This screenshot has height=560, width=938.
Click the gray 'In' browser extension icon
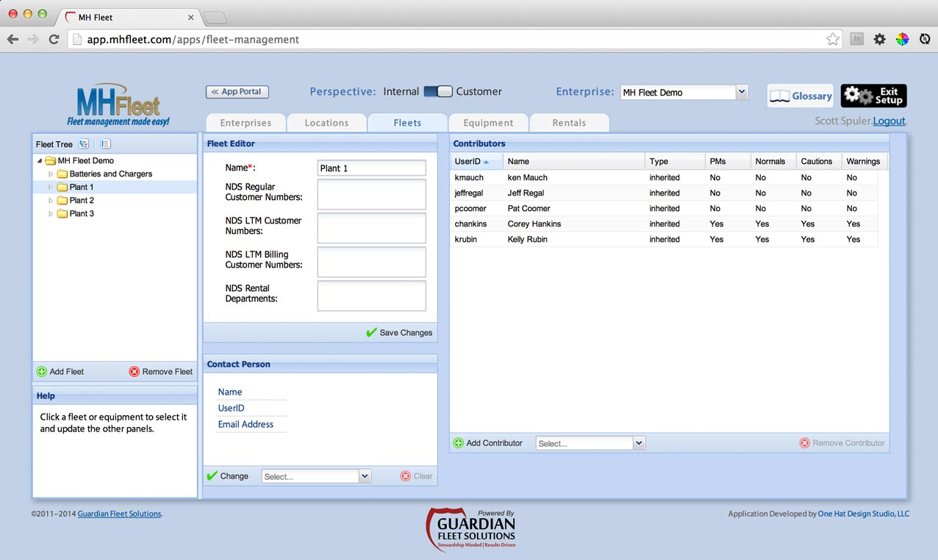856,40
